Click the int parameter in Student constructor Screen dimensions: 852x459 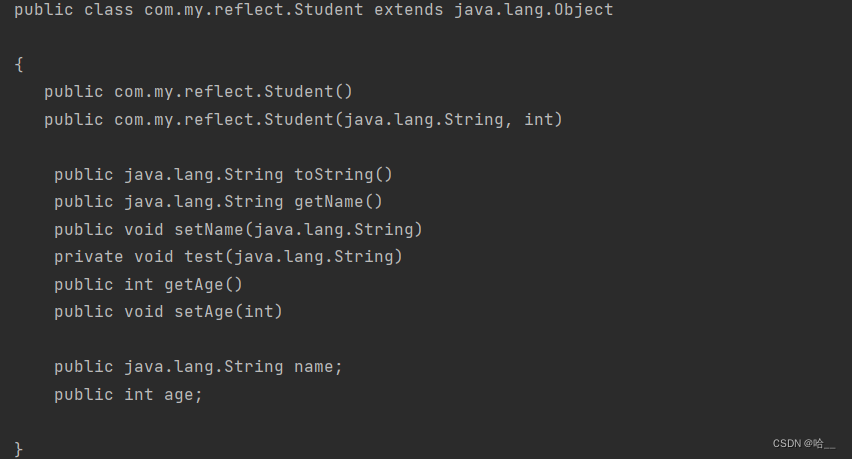(x=538, y=120)
